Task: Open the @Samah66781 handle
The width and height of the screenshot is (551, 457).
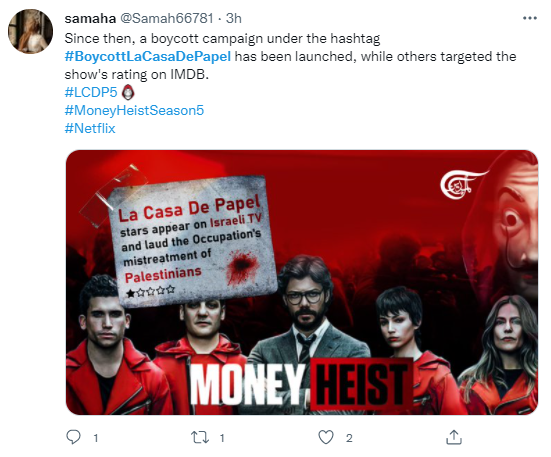Action: [167, 18]
